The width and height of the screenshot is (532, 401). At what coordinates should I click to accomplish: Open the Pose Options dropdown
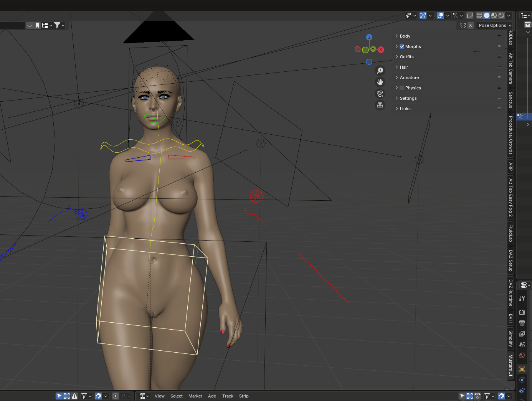[495, 25]
